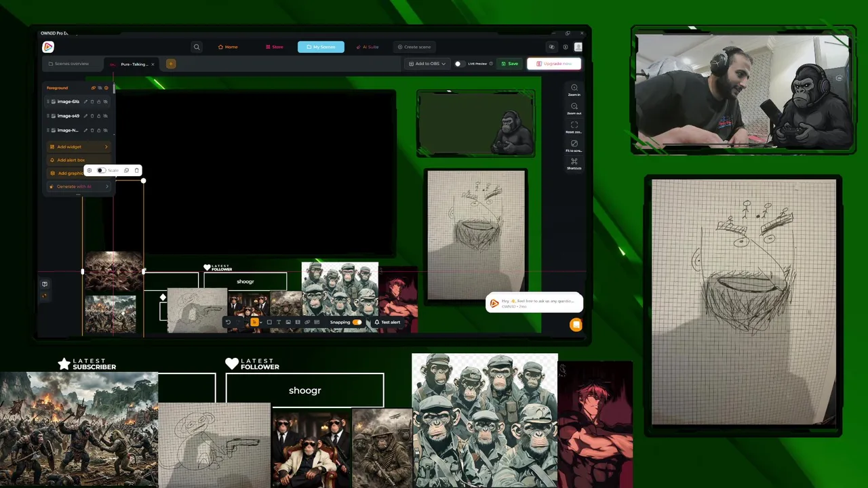Click the Create scene button

[414, 47]
